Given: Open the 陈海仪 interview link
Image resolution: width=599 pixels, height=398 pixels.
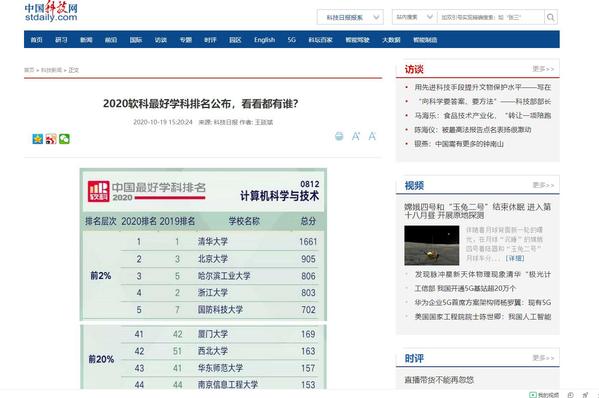Looking at the screenshot, I should pos(473,130).
